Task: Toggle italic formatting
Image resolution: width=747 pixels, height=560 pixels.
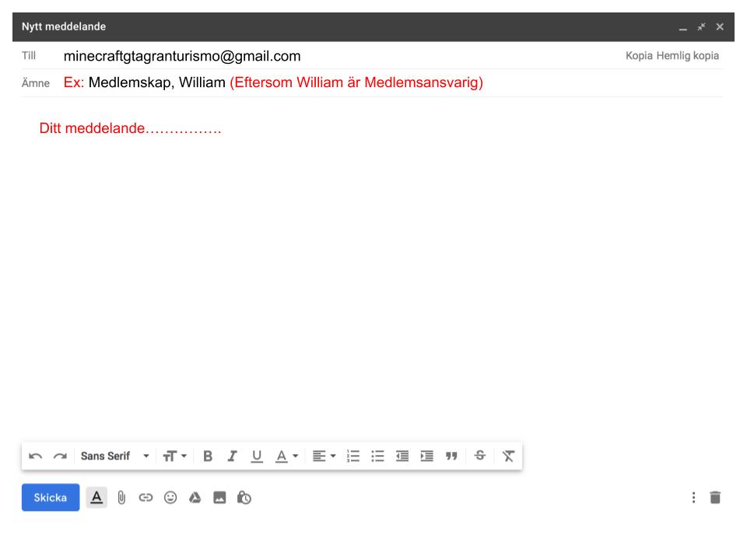Action: click(232, 456)
